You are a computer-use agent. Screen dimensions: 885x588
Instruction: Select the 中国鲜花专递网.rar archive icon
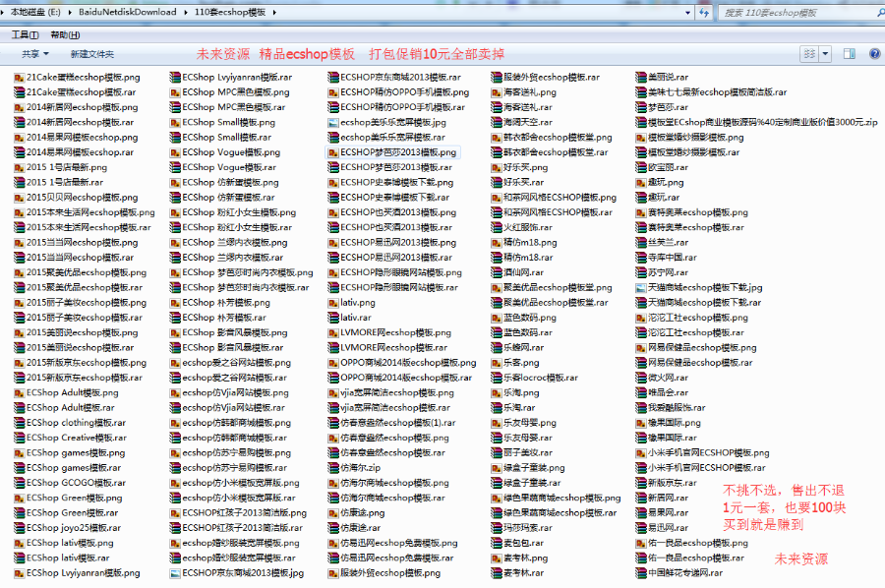640,573
